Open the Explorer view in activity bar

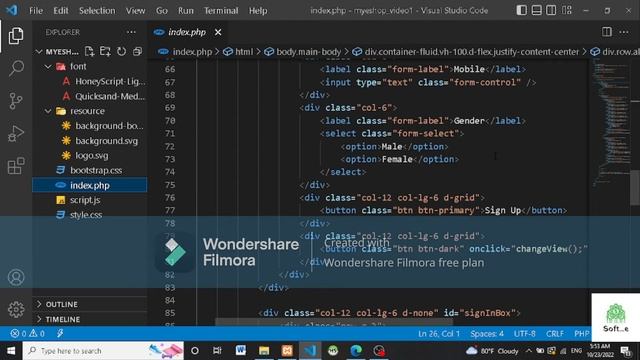pos(16,36)
